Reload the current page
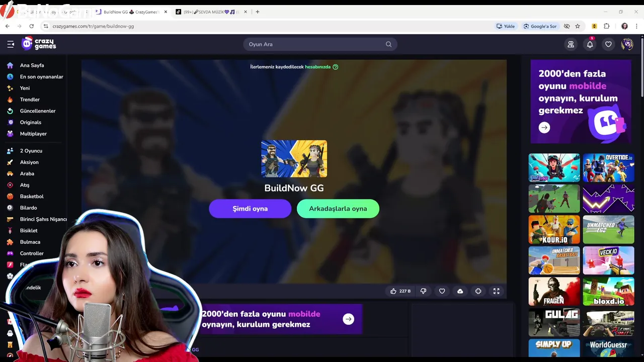The image size is (644, 362). click(x=31, y=26)
